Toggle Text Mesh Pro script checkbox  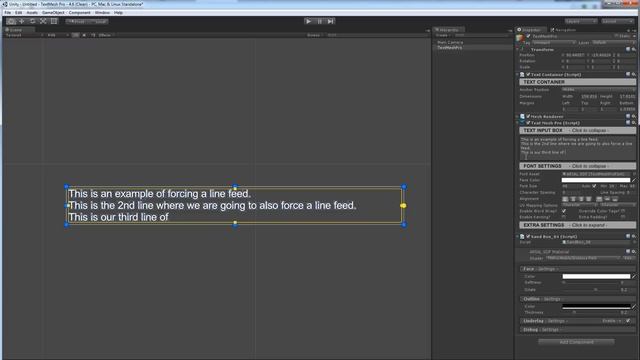click(528, 123)
